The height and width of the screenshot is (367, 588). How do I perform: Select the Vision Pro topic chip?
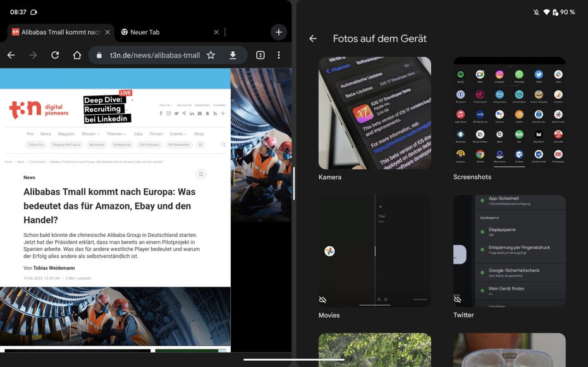point(35,145)
